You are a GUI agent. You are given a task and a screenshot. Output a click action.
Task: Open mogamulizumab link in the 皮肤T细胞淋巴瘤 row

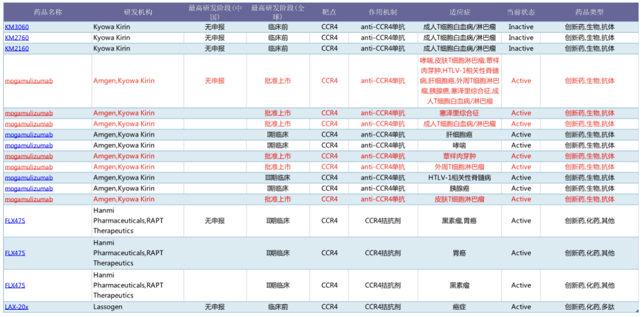click(29, 199)
